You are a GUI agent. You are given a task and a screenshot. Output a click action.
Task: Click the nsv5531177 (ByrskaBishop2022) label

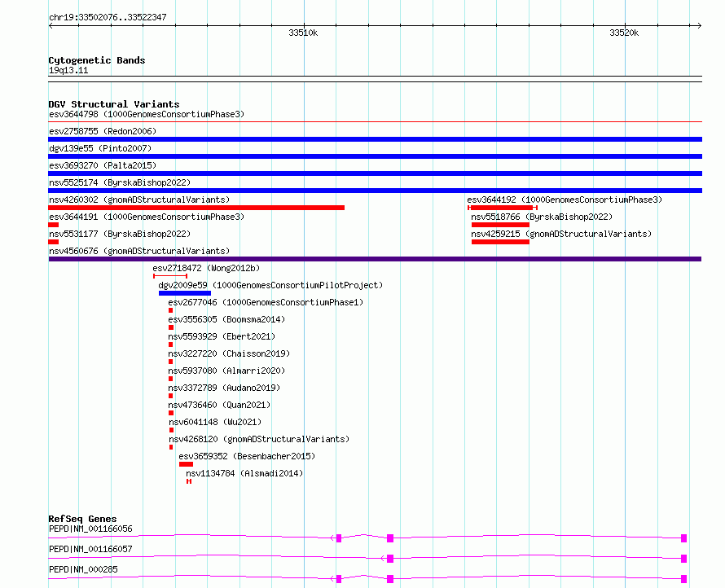pos(120,234)
